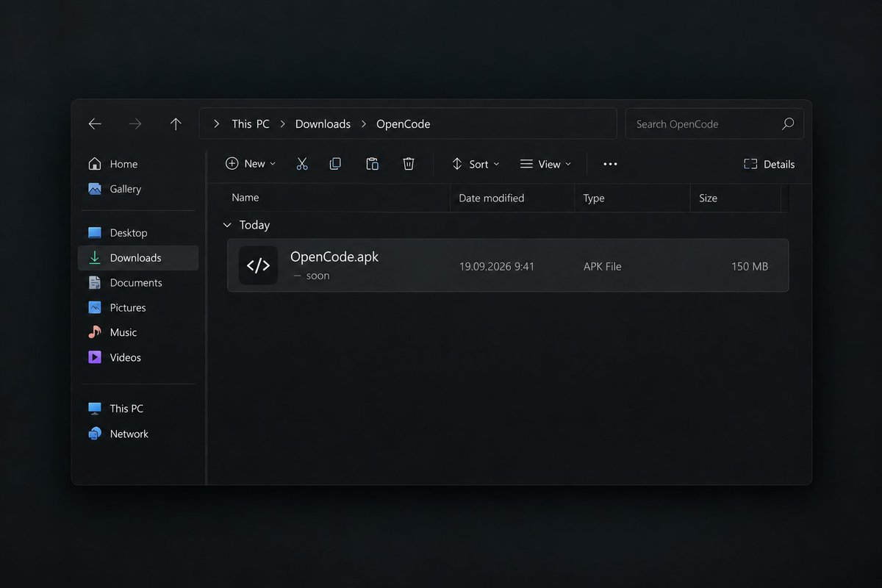Click Downloads in the address bar
The height and width of the screenshot is (588, 882).
click(x=323, y=124)
